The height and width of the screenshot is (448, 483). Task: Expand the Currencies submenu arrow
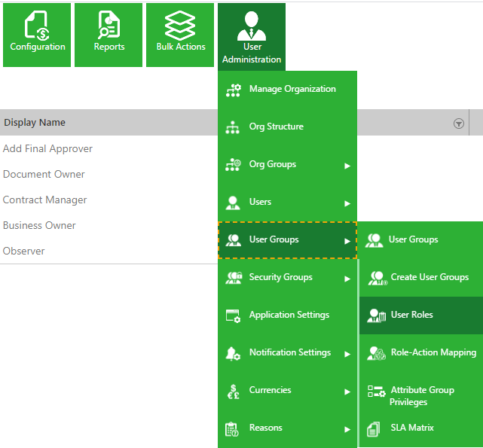pos(347,392)
